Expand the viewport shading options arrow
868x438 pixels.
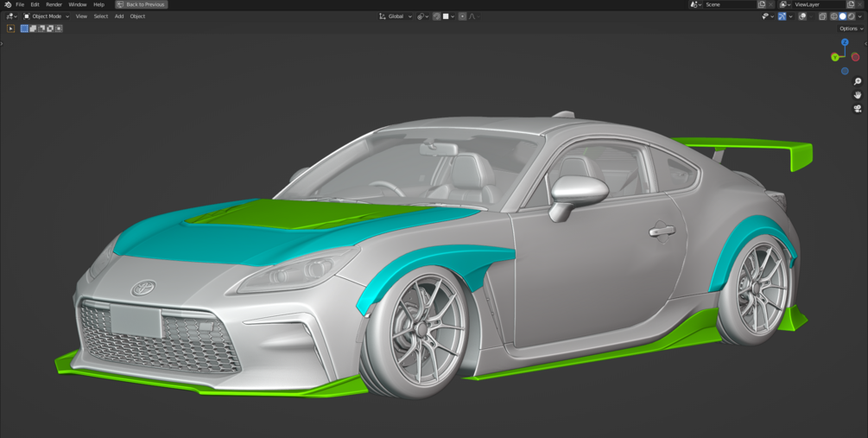coord(859,16)
